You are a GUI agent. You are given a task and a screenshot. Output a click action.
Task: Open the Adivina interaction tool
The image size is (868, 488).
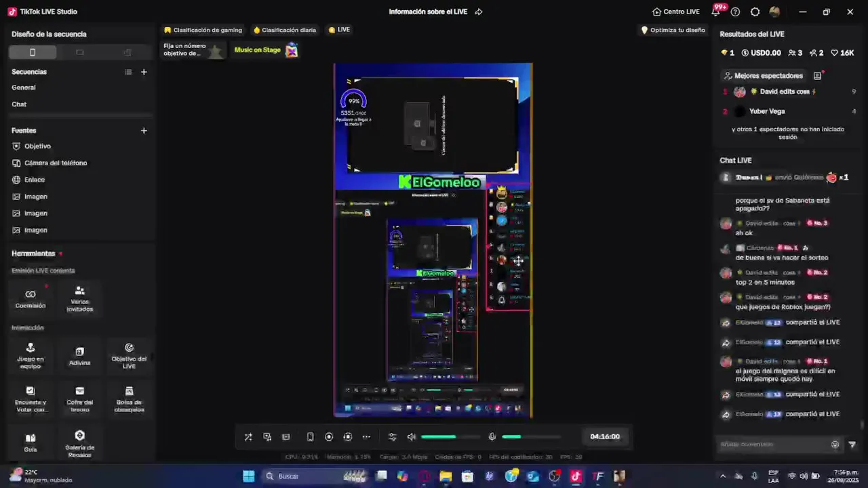[x=79, y=357]
